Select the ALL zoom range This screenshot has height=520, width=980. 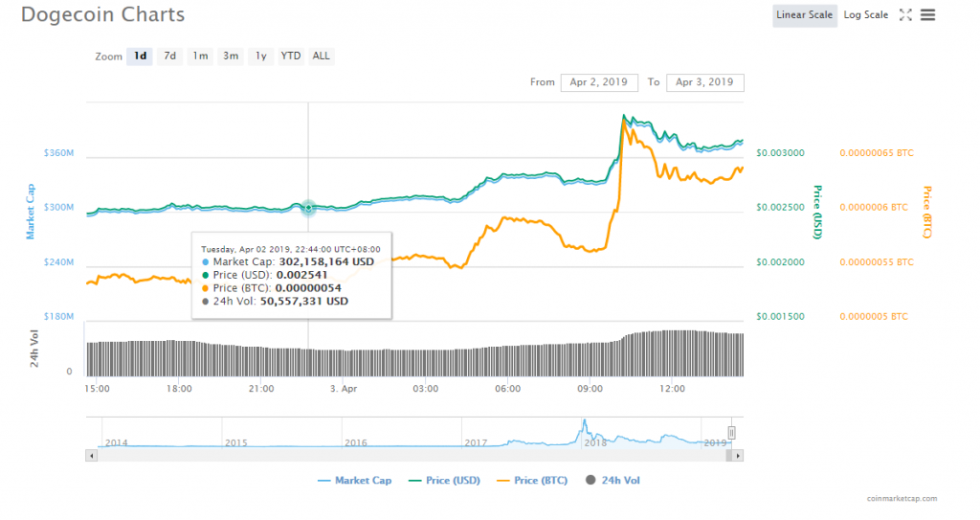point(322,57)
